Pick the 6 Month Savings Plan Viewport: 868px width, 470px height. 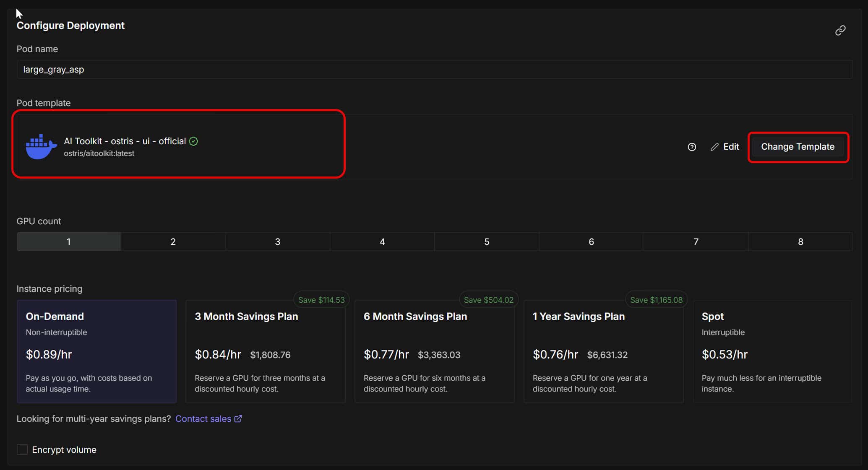tap(434, 351)
